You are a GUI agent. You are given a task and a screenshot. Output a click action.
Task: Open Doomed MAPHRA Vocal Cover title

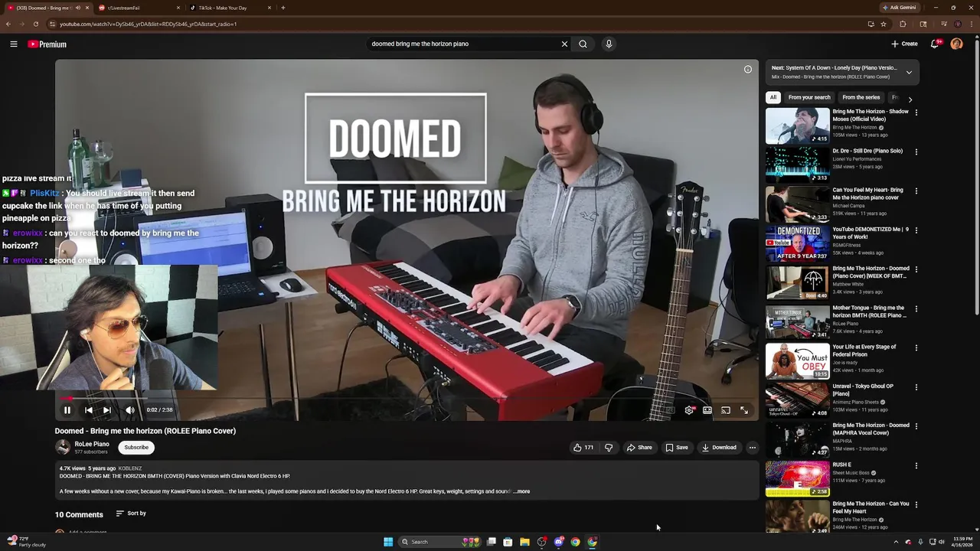[x=871, y=429]
